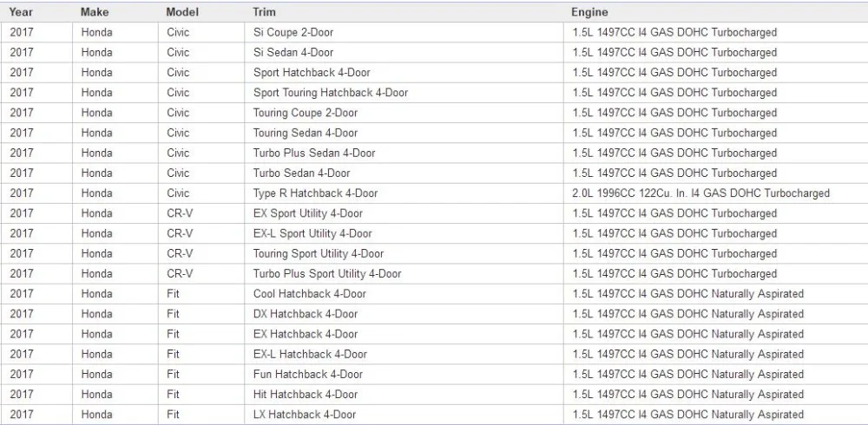The height and width of the screenshot is (425, 868).
Task: Select the Touring Coupe 2-Door trim cell
Action: (x=404, y=113)
